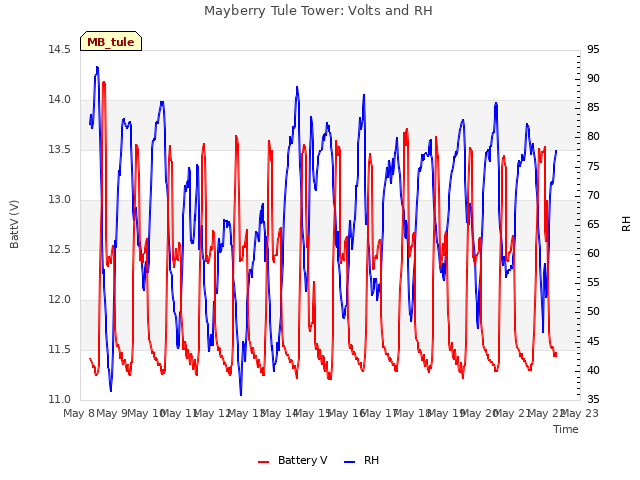Click the 35 RH tick label
Image resolution: width=640 pixels, height=480 pixels.
(x=593, y=399)
